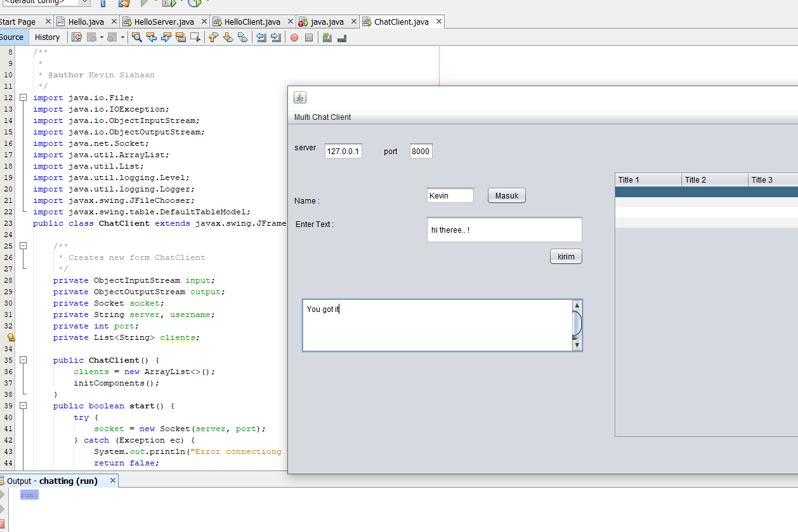Click the Find Selection magnifier icon
Image resolution: width=798 pixels, height=532 pixels.
coord(136,37)
